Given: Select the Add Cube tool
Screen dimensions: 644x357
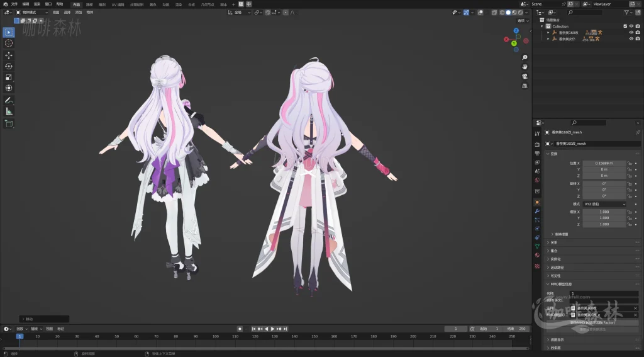Looking at the screenshot, I should pyautogui.click(x=9, y=123).
